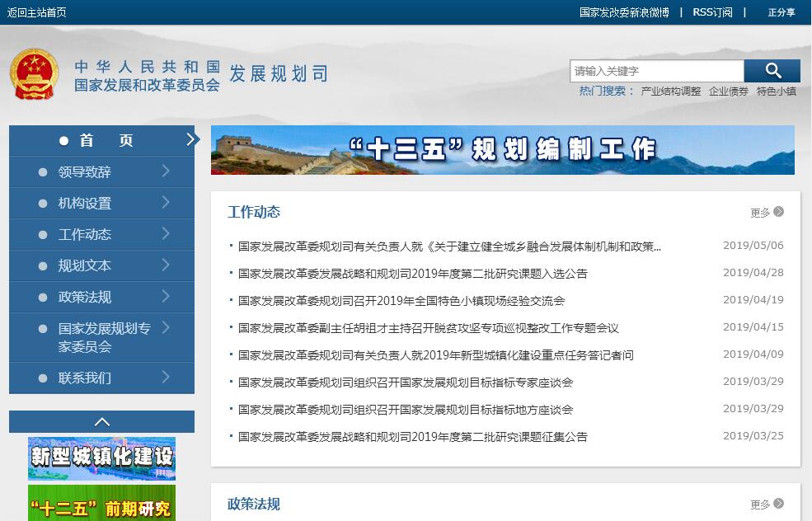Screen dimensions: 812x521
Task: Click date 2019/04/15
Action: (753, 326)
